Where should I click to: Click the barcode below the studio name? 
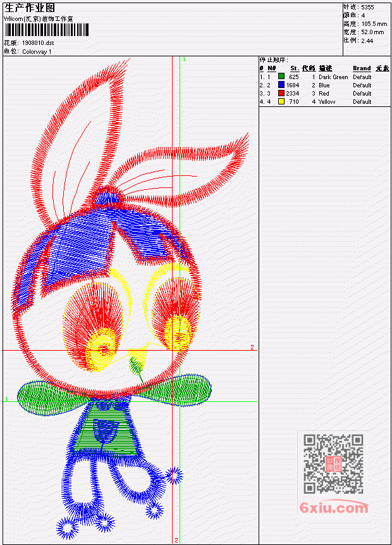click(x=47, y=30)
